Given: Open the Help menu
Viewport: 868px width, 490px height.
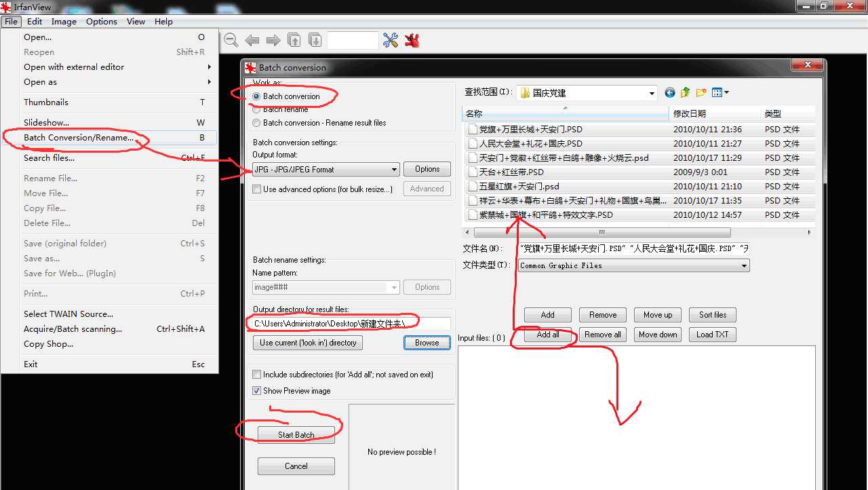Looking at the screenshot, I should [163, 22].
